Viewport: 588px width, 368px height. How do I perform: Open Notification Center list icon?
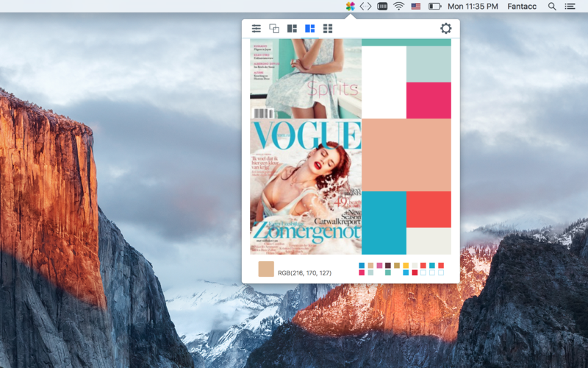coord(570,6)
